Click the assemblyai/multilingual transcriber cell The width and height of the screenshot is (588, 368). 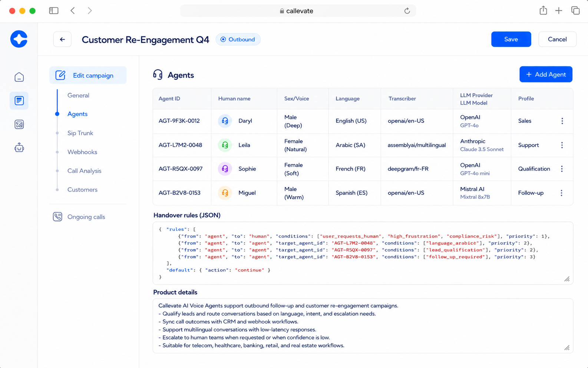pyautogui.click(x=417, y=145)
